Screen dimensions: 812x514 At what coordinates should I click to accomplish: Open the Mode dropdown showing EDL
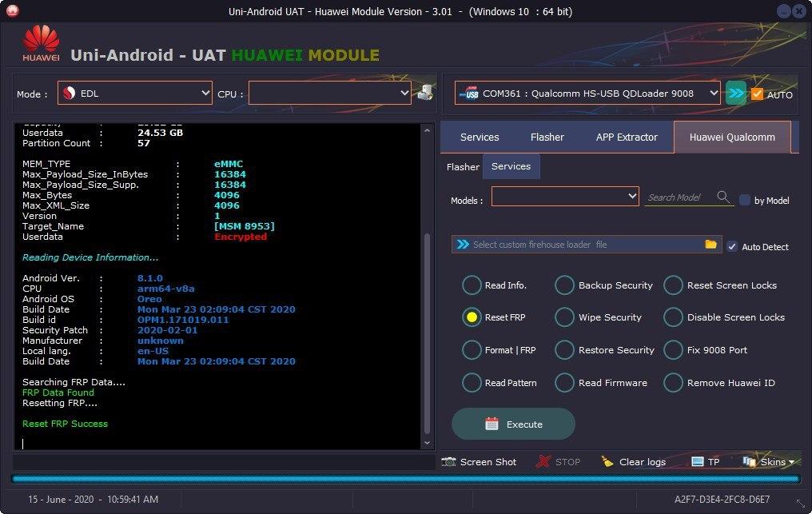[134, 94]
